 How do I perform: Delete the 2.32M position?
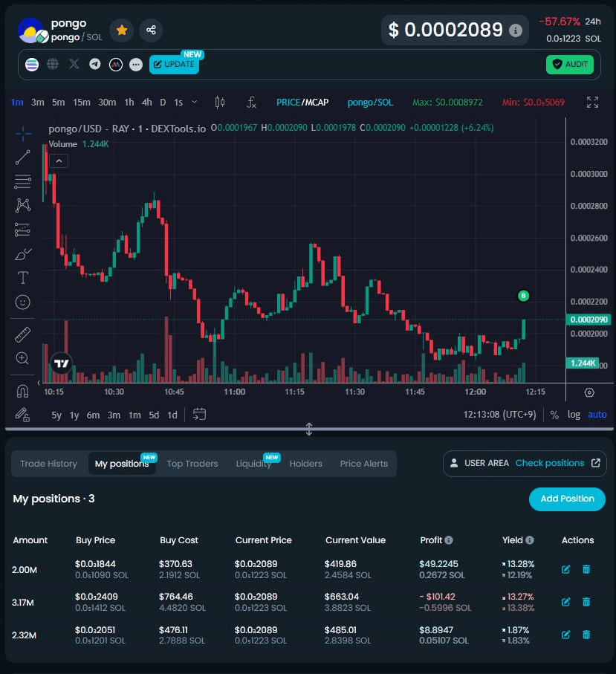click(x=586, y=635)
